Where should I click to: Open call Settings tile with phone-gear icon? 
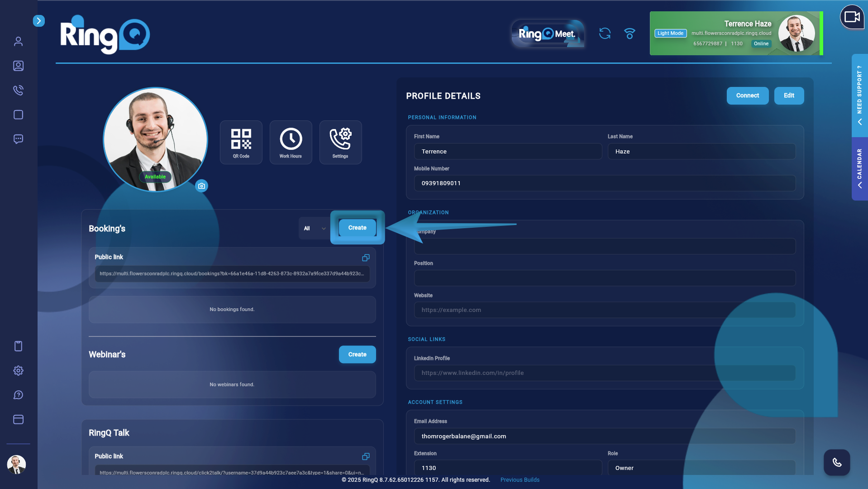point(340,142)
